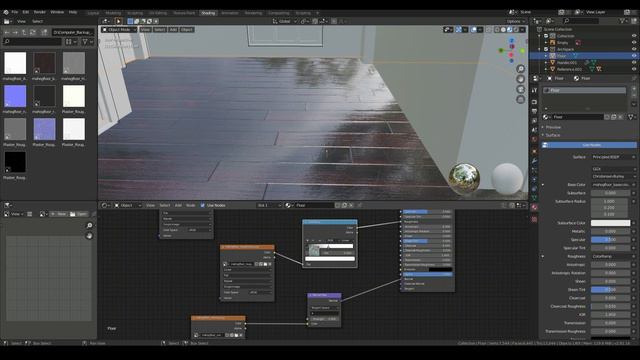Click the outliner search field

(581, 21)
